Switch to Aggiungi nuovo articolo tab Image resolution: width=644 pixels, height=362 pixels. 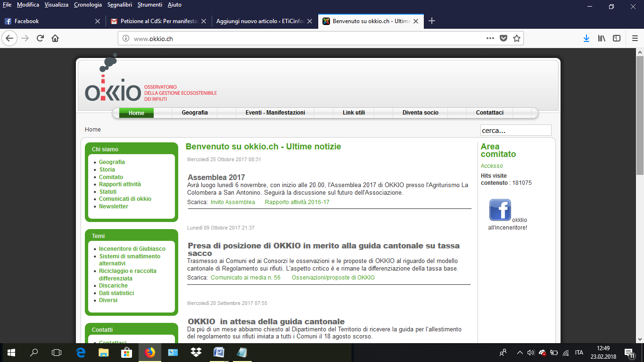(x=264, y=21)
